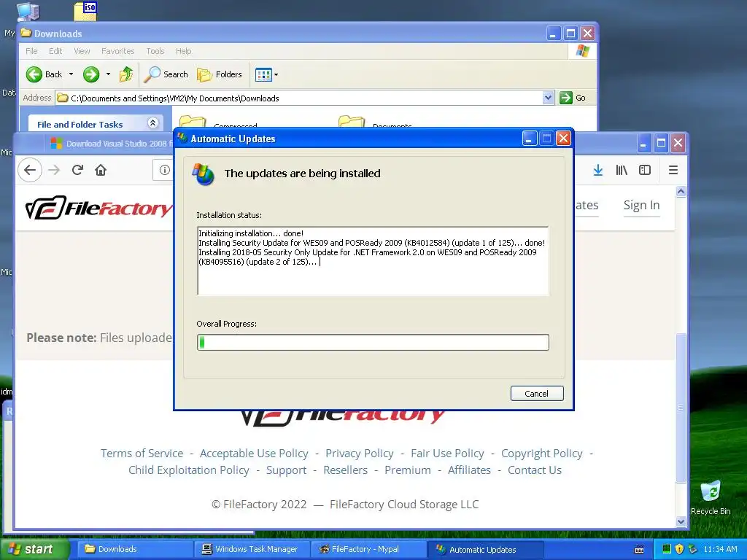Click the Download Visual Studio 2008 tab
The width and height of the screenshot is (747, 560).
point(112,144)
